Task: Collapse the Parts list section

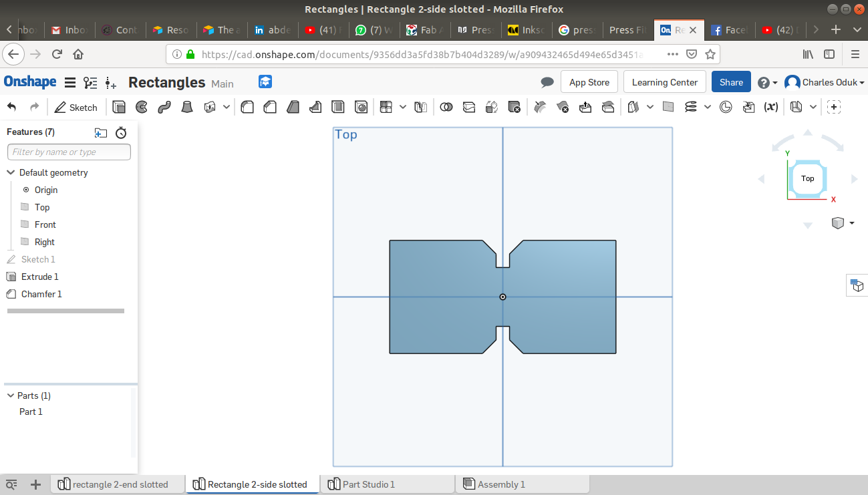Action: click(11, 395)
